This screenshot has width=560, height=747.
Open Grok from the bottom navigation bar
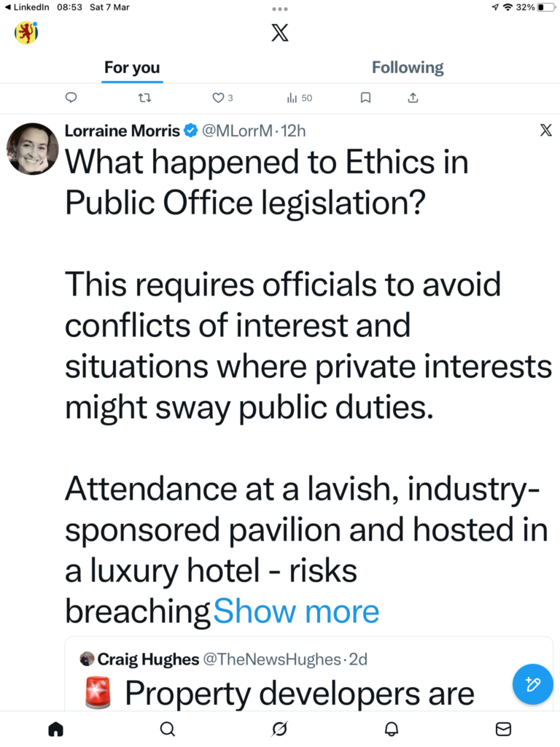(x=279, y=729)
